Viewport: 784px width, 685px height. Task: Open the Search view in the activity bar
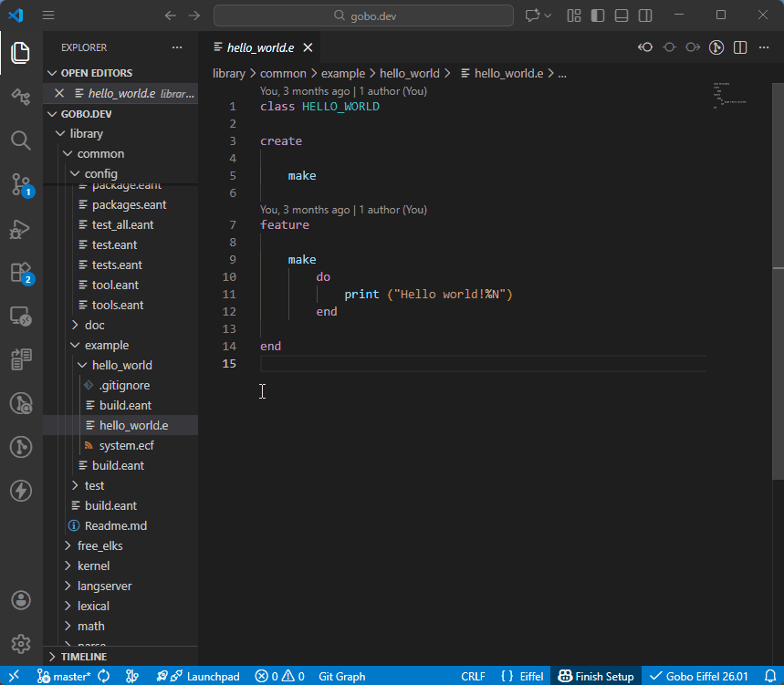click(20, 140)
